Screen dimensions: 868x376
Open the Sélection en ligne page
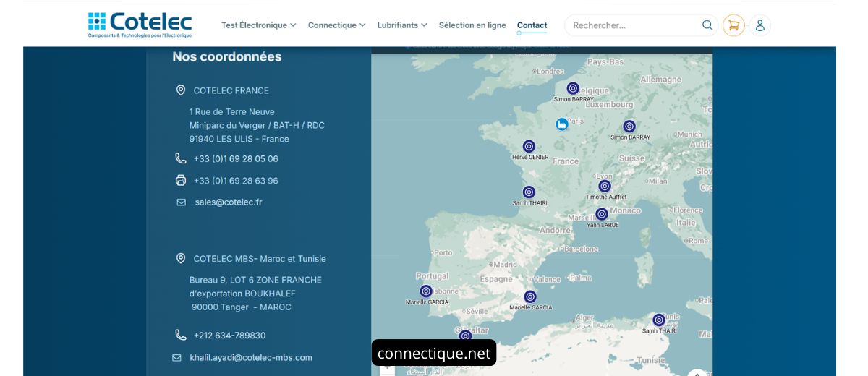click(x=472, y=25)
